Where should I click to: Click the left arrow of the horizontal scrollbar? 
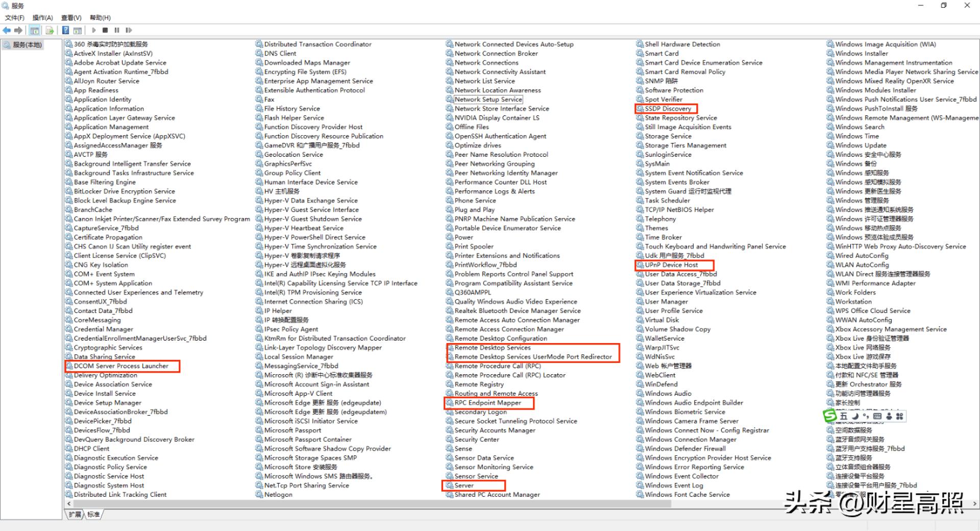click(69, 503)
